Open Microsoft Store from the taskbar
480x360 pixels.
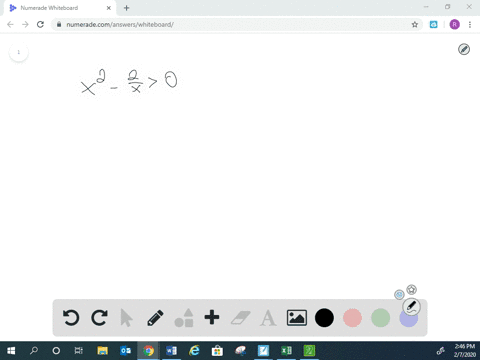[217, 351]
